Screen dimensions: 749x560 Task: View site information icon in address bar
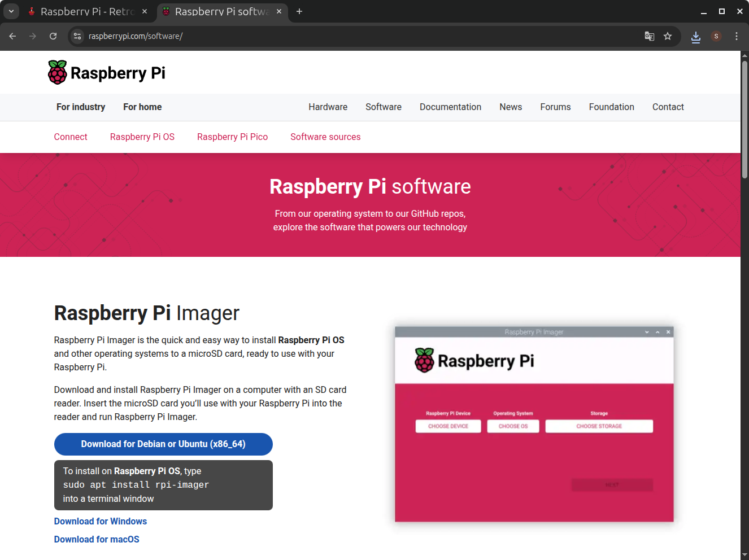tap(78, 36)
